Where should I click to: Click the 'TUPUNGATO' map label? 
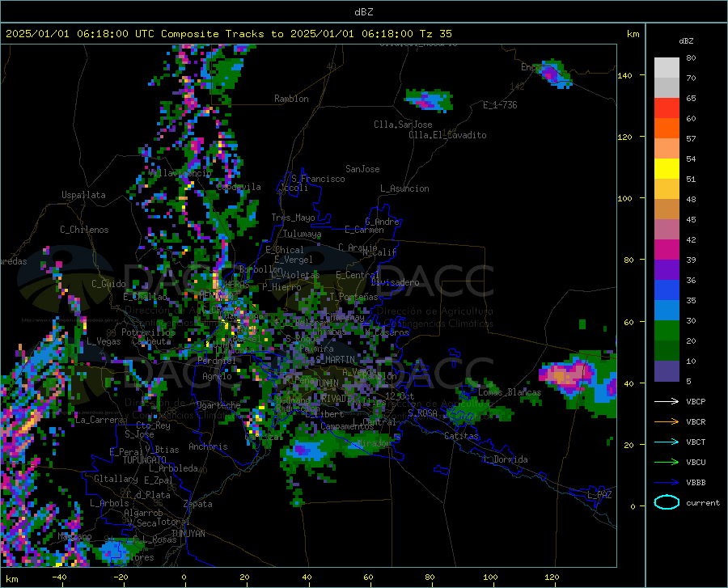(x=145, y=460)
